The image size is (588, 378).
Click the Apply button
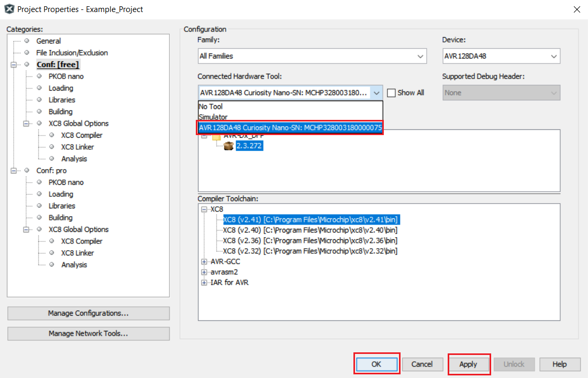coord(469,364)
